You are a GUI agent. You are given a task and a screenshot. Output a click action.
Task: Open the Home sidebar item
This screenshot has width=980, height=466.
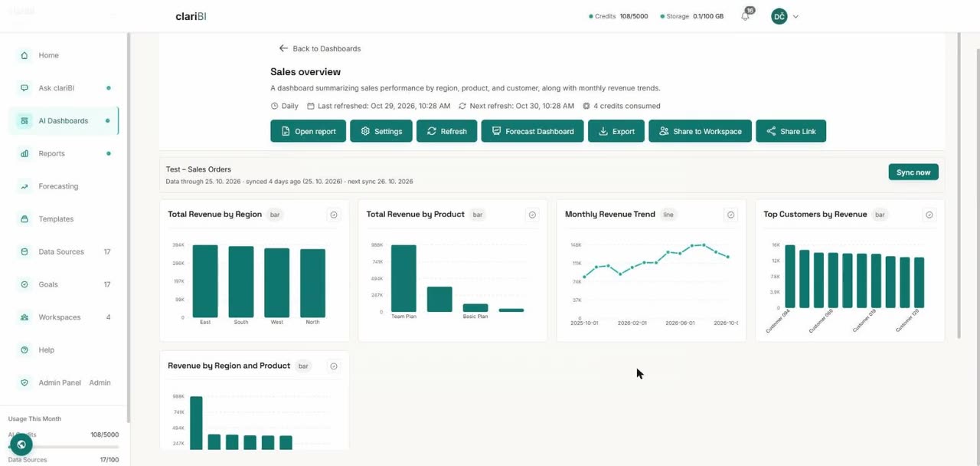click(x=64, y=55)
